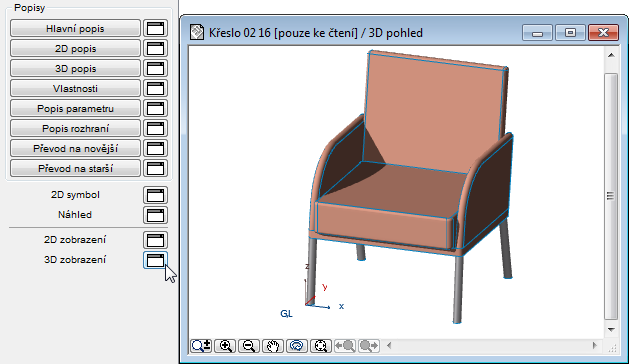
Task: Click the Náhled label
Action: tap(75, 215)
